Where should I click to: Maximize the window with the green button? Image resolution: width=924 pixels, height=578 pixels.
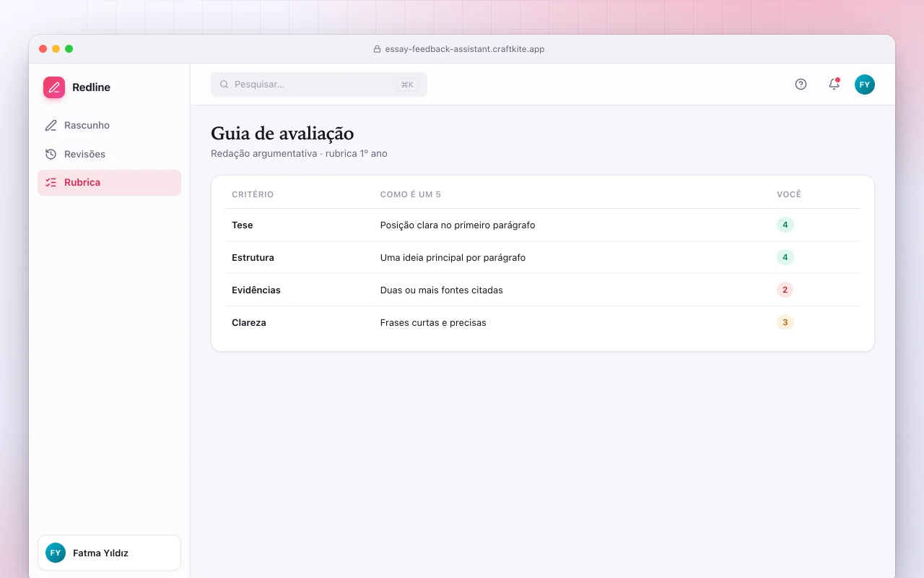click(69, 49)
